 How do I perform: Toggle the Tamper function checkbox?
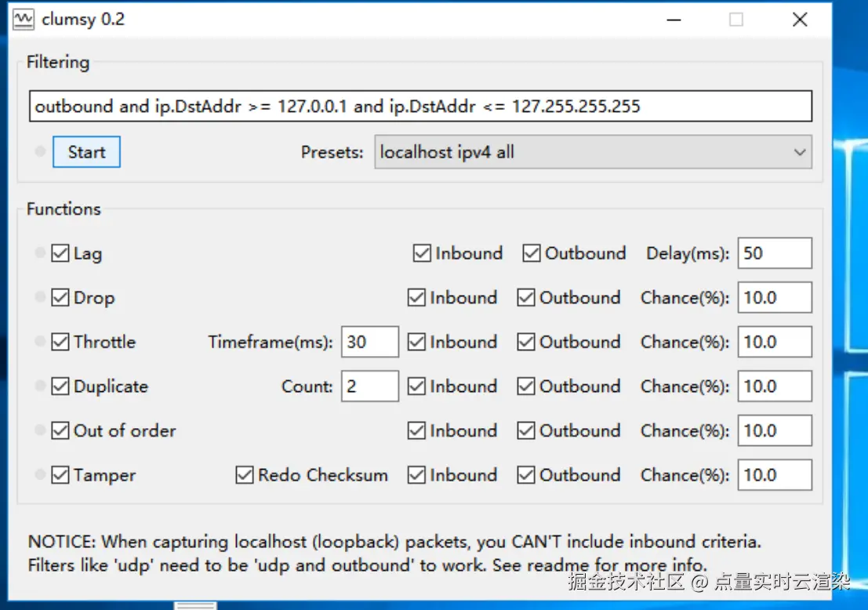click(x=60, y=475)
